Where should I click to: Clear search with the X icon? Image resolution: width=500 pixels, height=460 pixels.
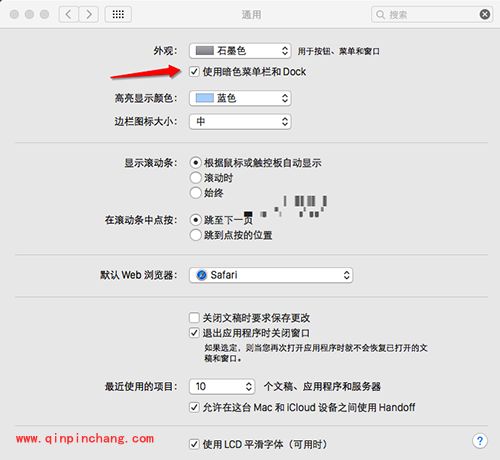485,14
